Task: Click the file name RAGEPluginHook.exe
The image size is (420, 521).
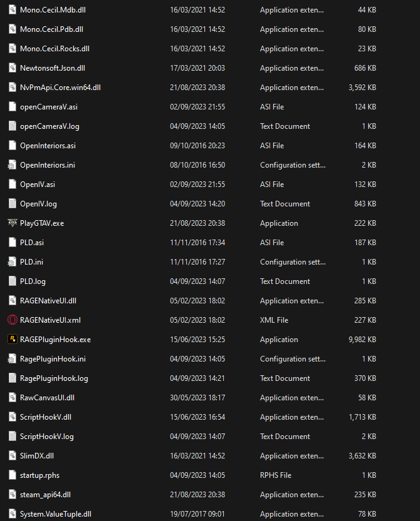Action: (x=56, y=340)
